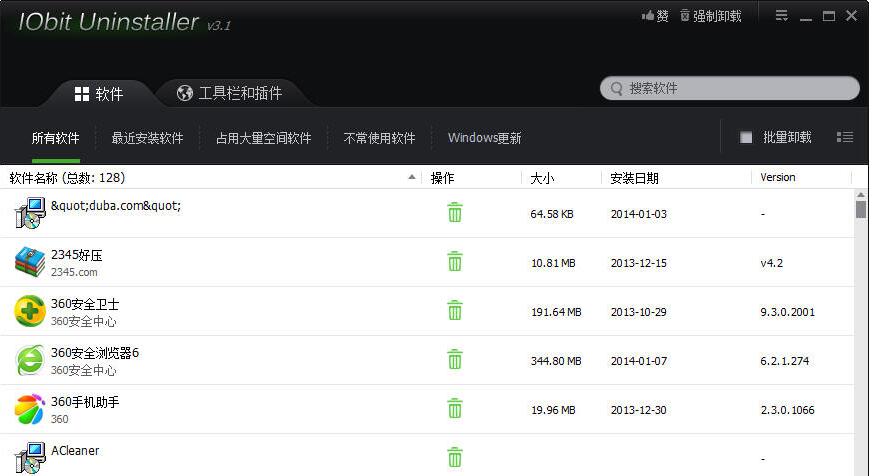Select the 2345好压 archive icon

click(30, 262)
